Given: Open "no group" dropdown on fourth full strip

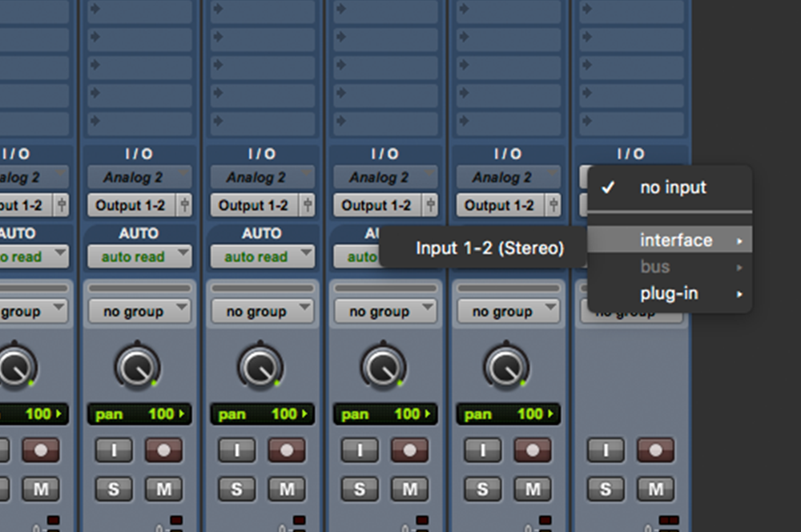Looking at the screenshot, I should click(509, 311).
